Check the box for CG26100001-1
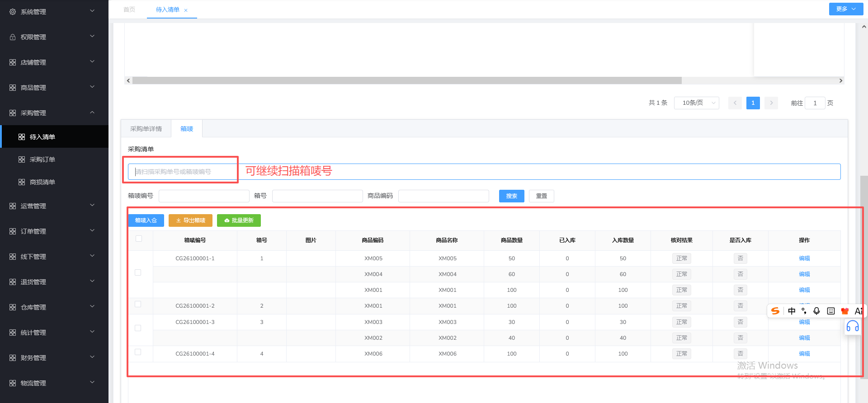 coord(138,272)
